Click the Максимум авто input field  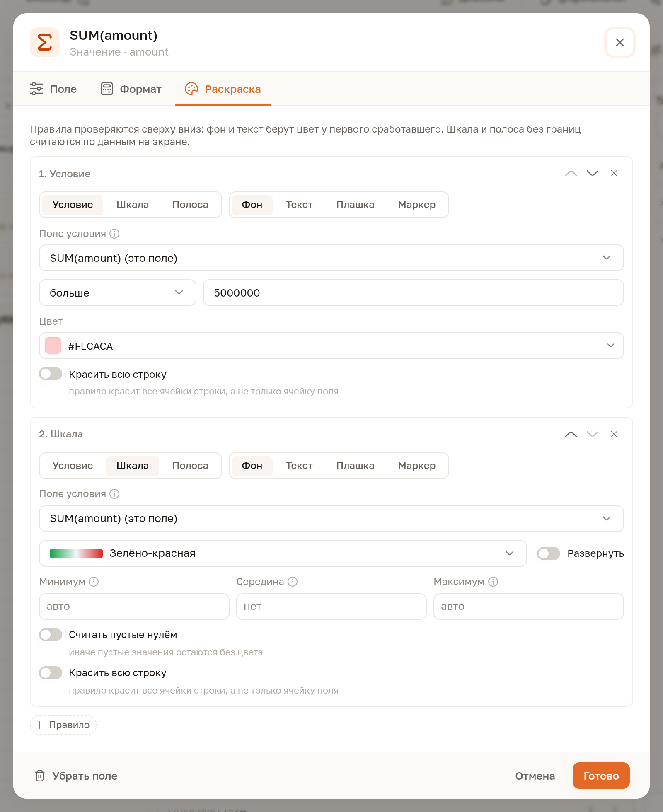(x=529, y=607)
